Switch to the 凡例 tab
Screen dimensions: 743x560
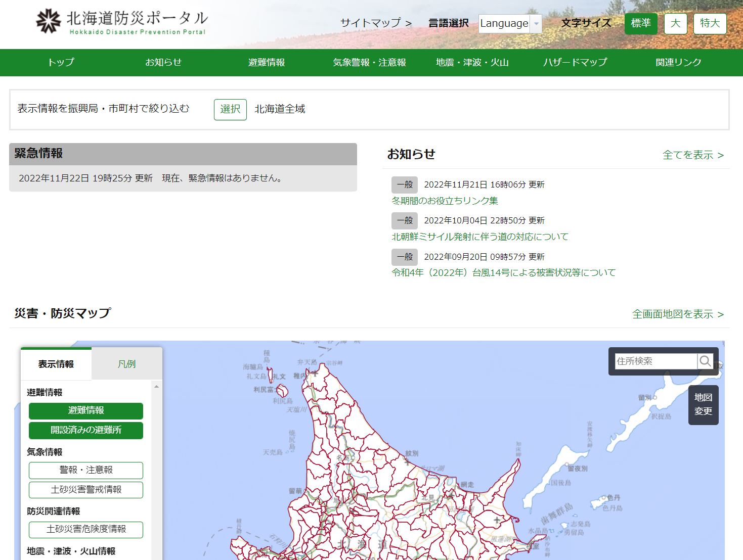pos(126,364)
